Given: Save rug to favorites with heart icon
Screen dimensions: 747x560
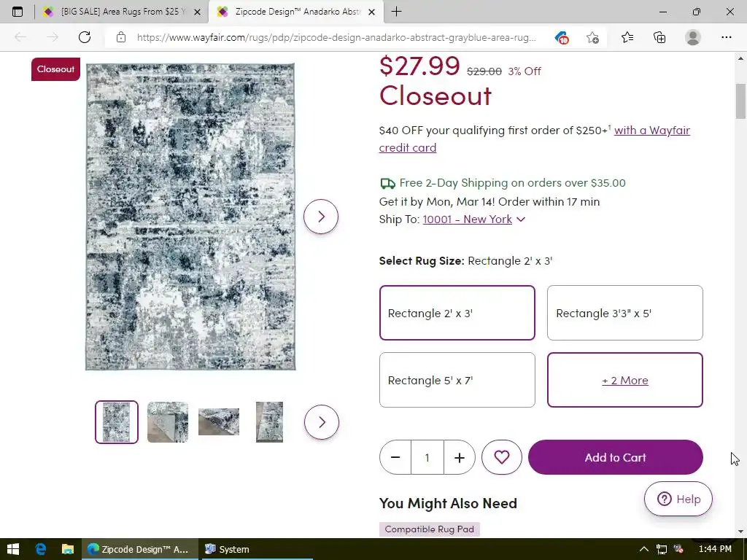Looking at the screenshot, I should tap(502, 457).
